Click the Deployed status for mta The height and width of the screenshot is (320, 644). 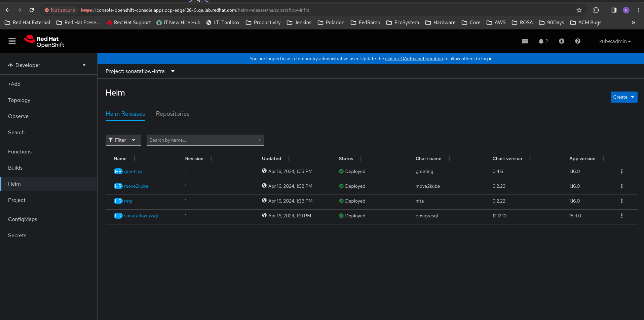[352, 201]
